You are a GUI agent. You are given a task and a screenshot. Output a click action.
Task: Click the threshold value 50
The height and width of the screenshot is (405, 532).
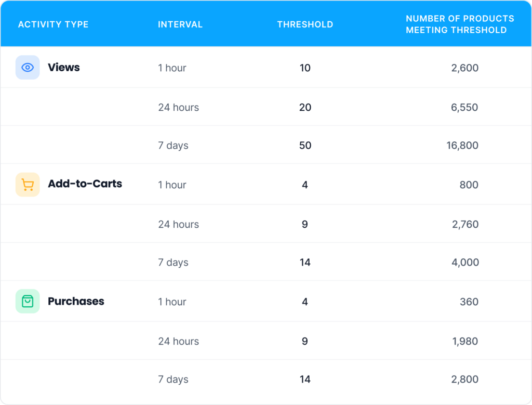pyautogui.click(x=305, y=146)
